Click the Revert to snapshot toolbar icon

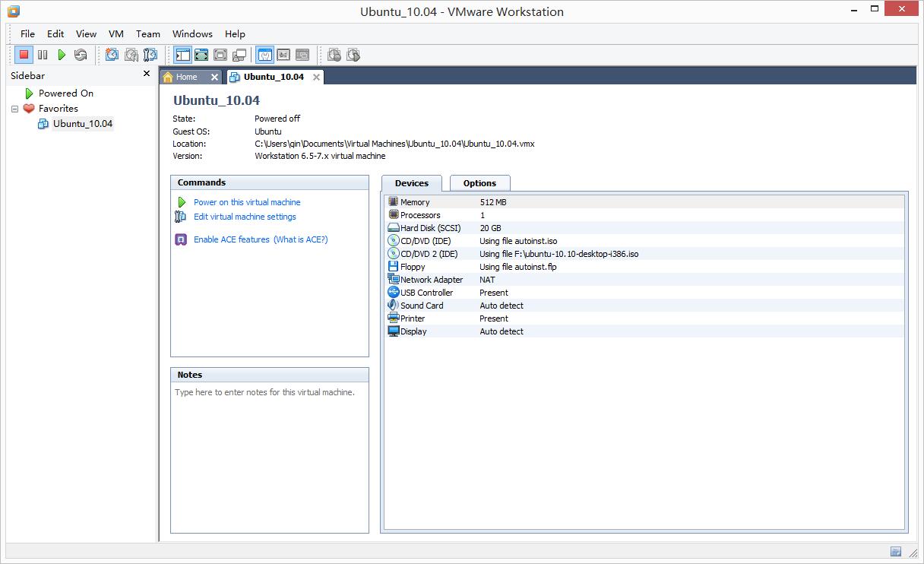tap(131, 55)
